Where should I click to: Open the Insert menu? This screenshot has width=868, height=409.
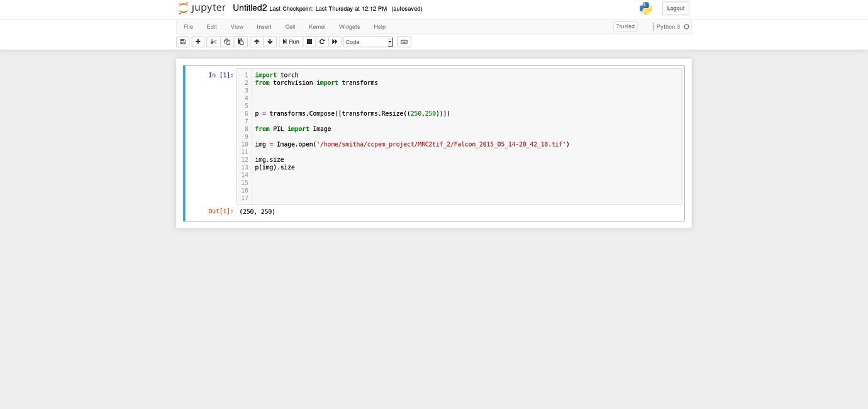pyautogui.click(x=264, y=27)
